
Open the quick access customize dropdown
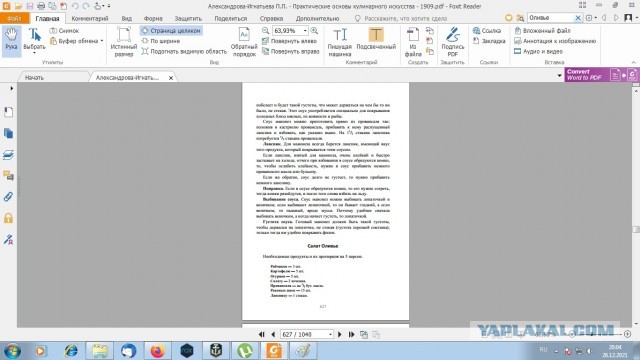[109, 6]
